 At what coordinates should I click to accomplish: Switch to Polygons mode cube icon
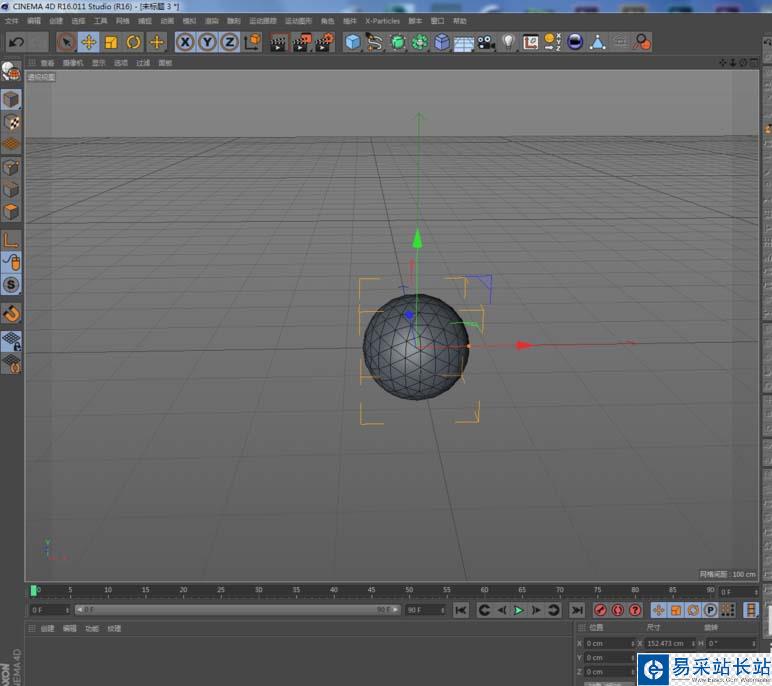tap(11, 212)
